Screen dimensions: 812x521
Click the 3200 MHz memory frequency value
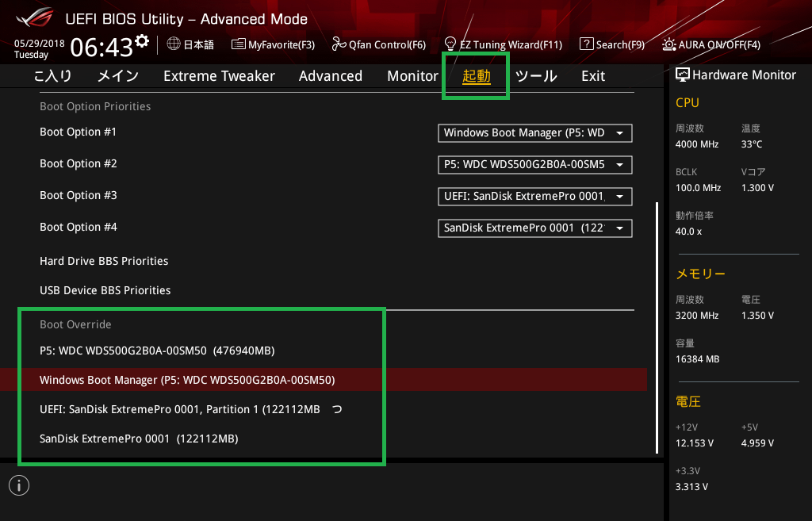(696, 316)
